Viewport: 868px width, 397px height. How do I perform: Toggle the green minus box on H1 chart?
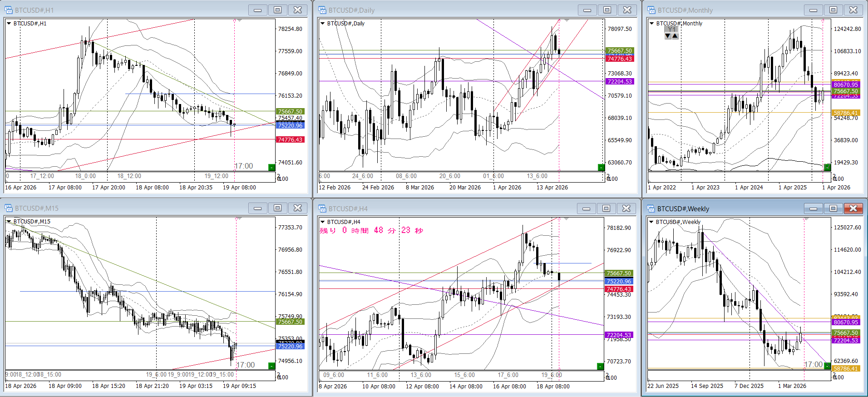pos(271,167)
